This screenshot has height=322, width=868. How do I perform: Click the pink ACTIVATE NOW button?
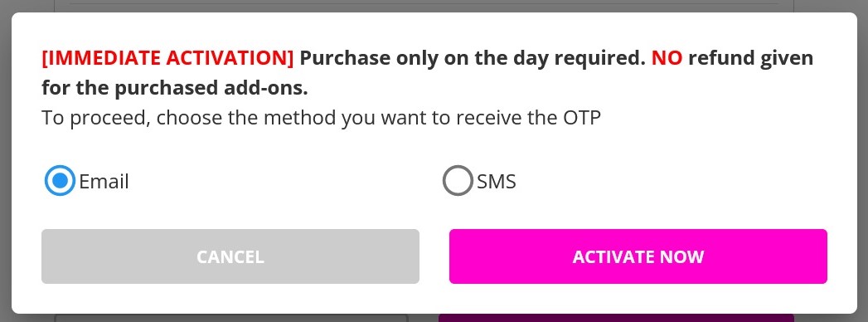638,256
